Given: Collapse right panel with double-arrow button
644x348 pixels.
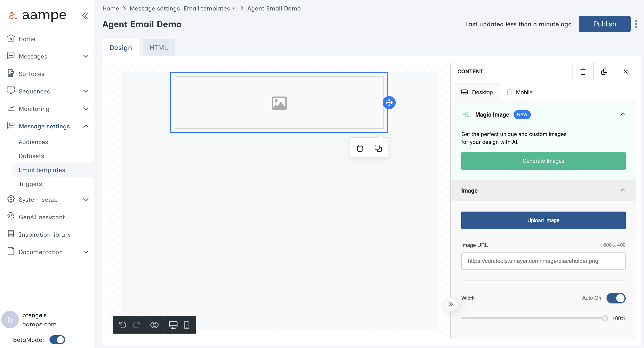Looking at the screenshot, I should click(450, 304).
